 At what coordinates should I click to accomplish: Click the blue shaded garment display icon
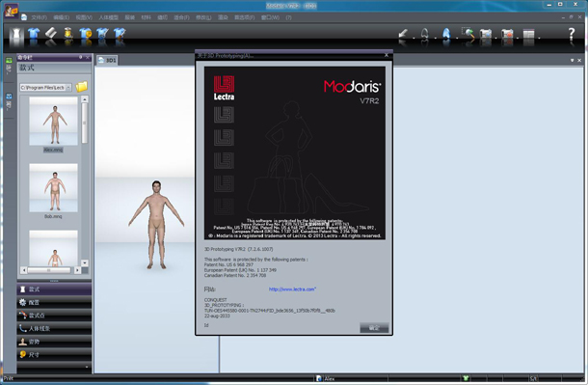click(446, 35)
